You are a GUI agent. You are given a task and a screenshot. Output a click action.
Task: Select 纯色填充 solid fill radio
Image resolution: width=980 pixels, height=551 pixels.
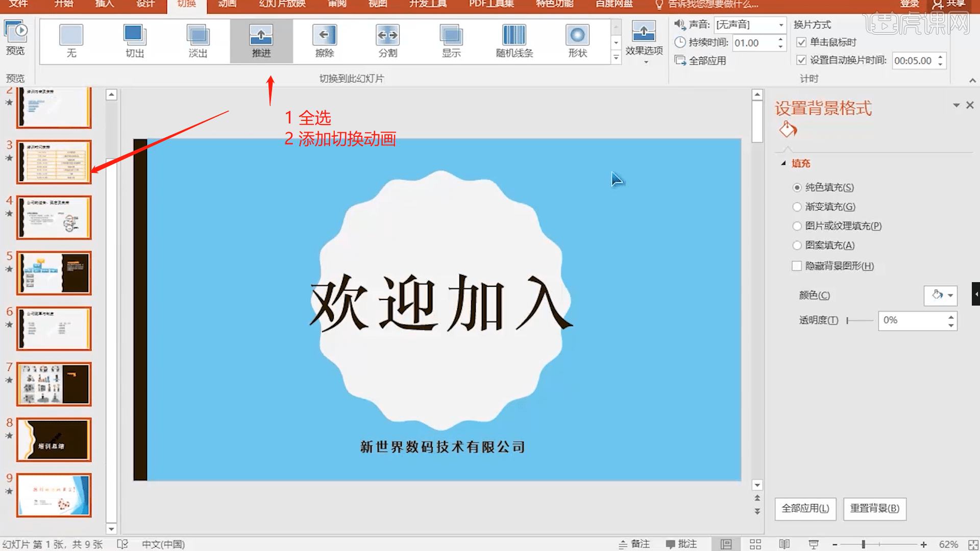[x=797, y=187]
